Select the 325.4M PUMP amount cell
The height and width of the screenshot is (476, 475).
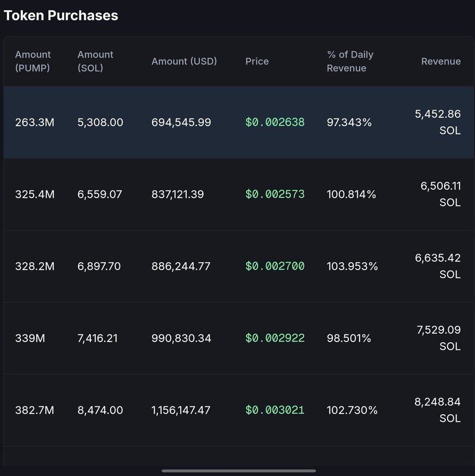[34, 195]
